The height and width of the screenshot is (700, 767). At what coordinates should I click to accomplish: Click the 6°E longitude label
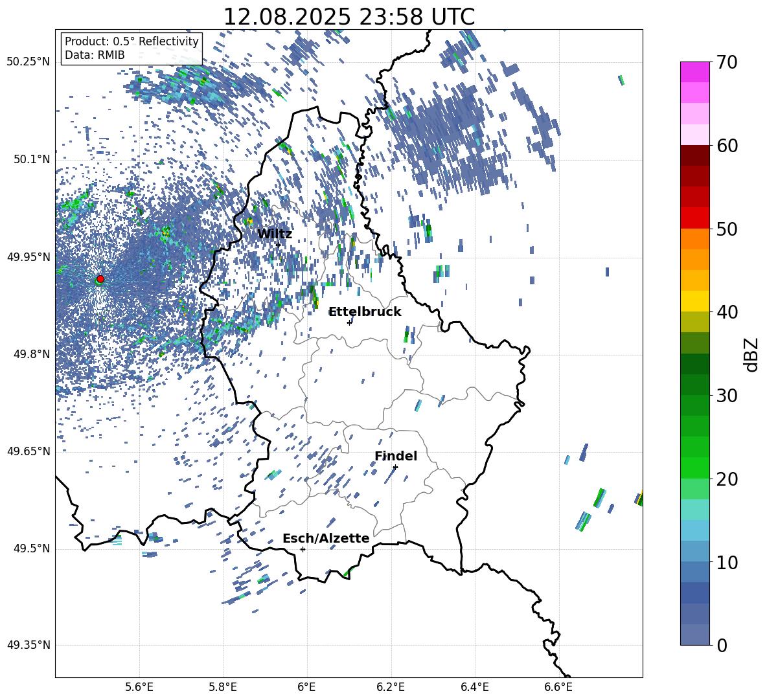306,687
